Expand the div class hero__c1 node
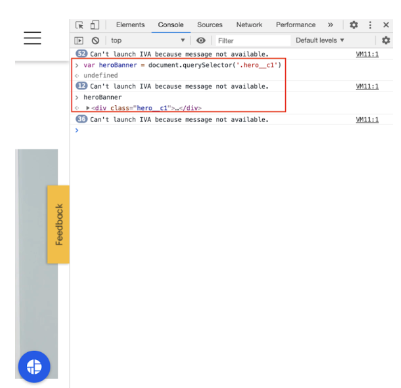The width and height of the screenshot is (401, 388). 88,108
